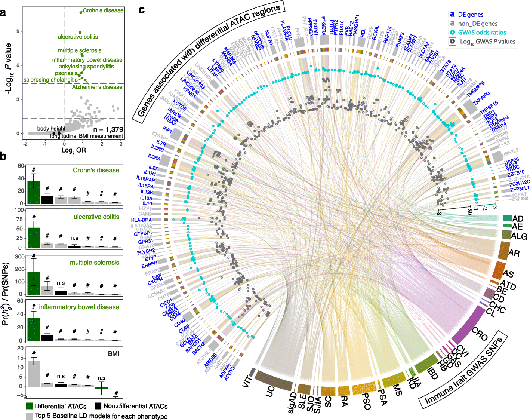Click the green Differential ATACs legend swatch
The height and width of the screenshot is (420, 530).
tap(29, 406)
